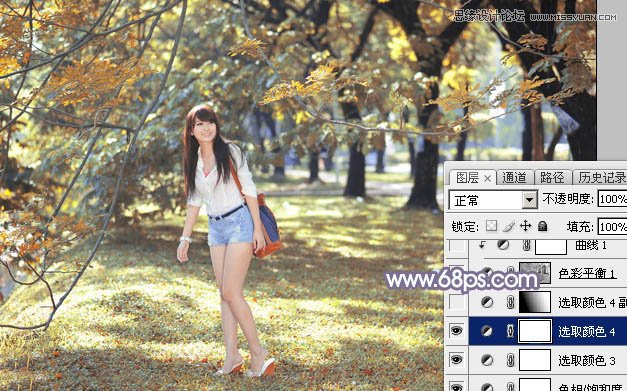Click the 填充 fill value field
The height and width of the screenshot is (391, 627).
[x=612, y=227]
